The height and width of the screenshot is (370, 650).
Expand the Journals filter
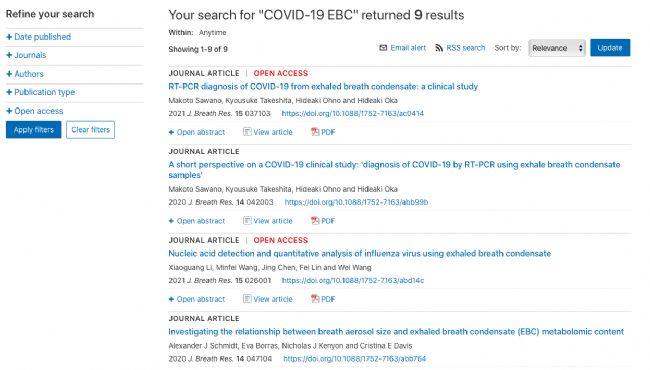[26, 55]
